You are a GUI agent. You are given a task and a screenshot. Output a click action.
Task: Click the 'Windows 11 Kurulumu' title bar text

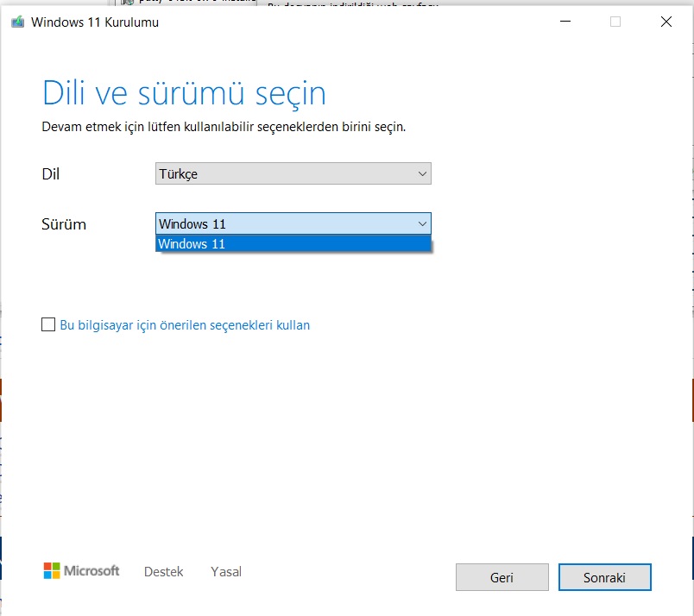pyautogui.click(x=95, y=22)
